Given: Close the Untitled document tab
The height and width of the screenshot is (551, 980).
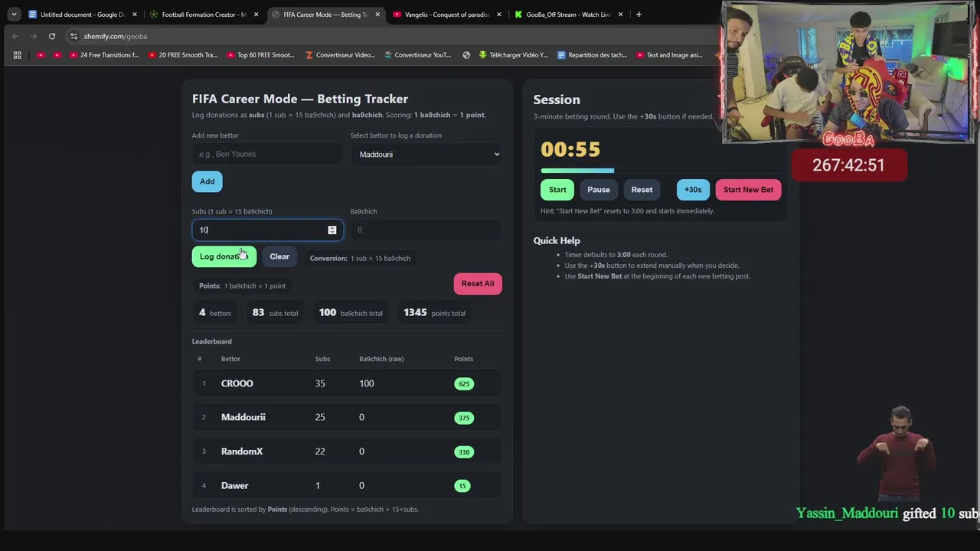Looking at the screenshot, I should tap(134, 15).
